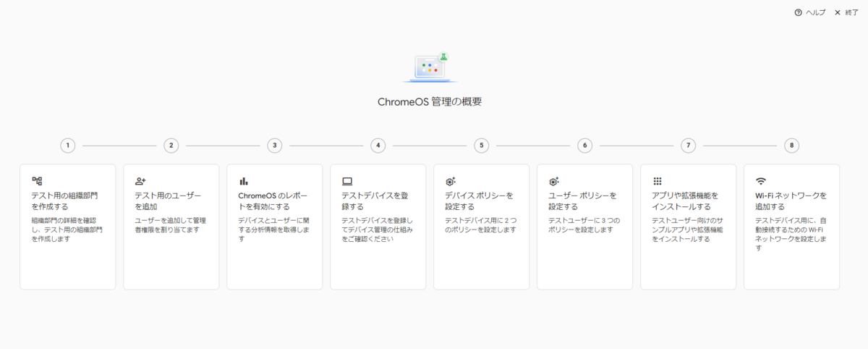The height and width of the screenshot is (349, 868).
Task: Open ChromeOS のレポートを有効にする card title
Action: [272, 201]
